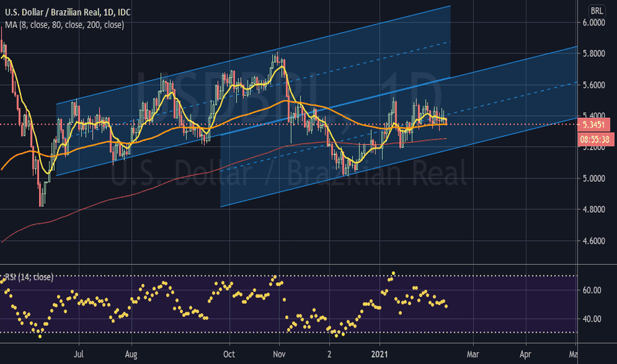Click the Apr date label on time axis
This screenshot has height=364, width=617.
526,354
